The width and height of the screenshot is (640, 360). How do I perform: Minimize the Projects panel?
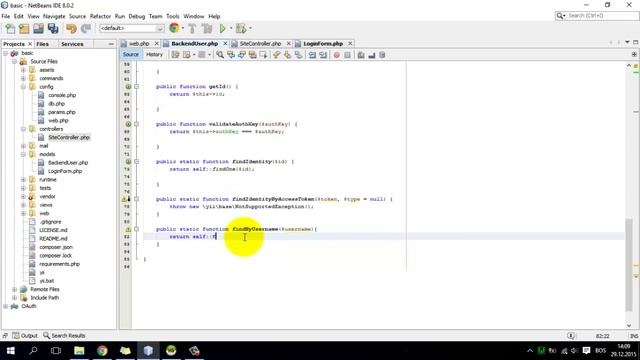(111, 44)
